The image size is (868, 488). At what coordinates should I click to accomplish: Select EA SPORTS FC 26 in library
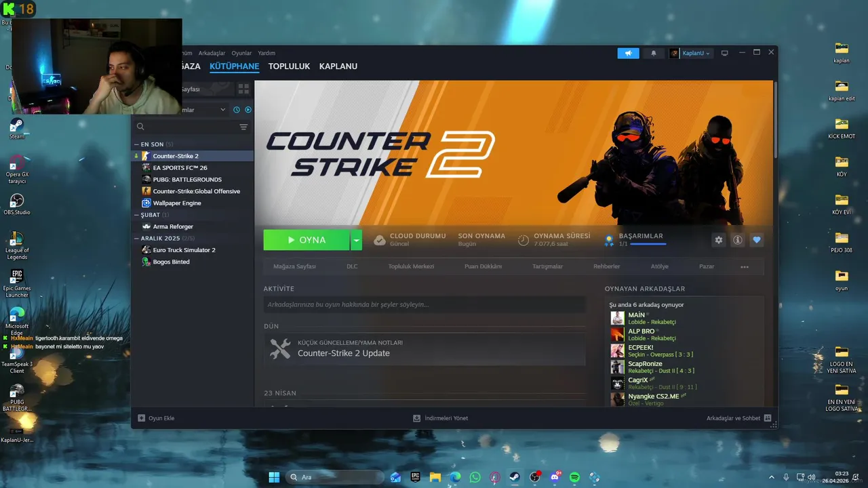193,167
